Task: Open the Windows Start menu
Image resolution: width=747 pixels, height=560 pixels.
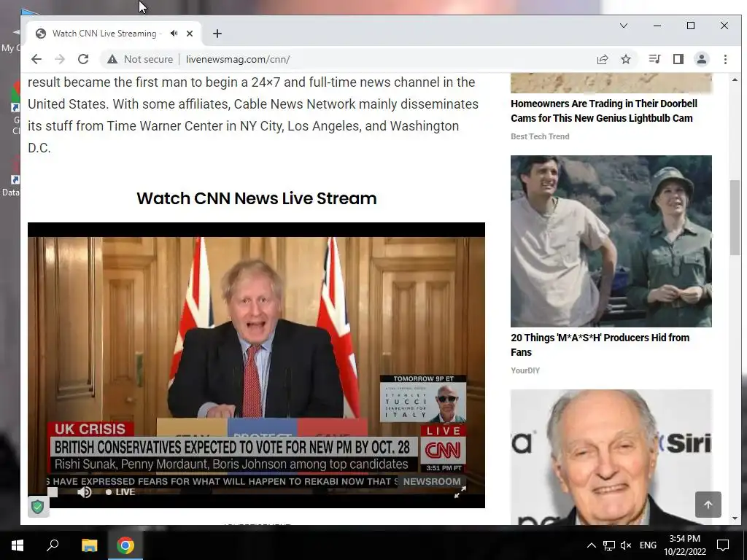Action: (18, 545)
